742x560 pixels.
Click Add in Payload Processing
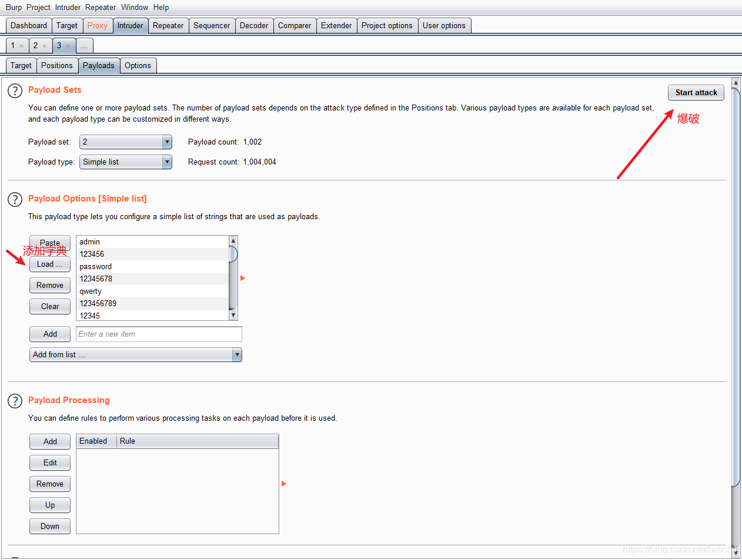click(50, 441)
